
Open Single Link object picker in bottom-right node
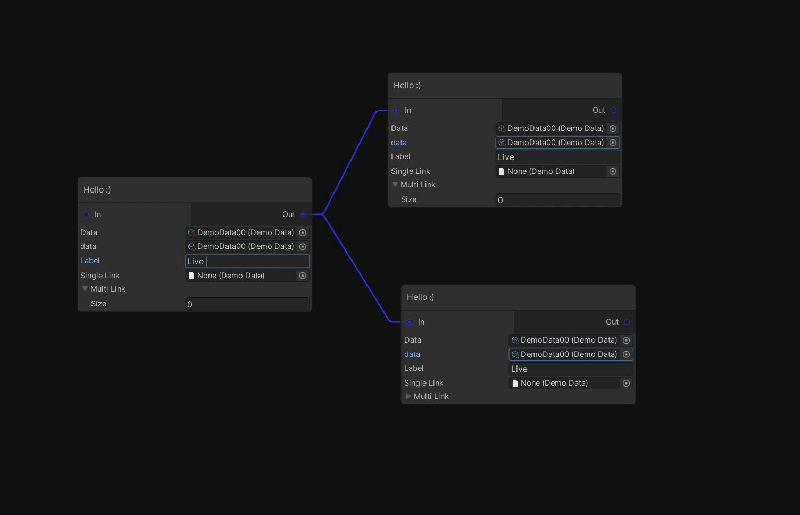(x=626, y=383)
